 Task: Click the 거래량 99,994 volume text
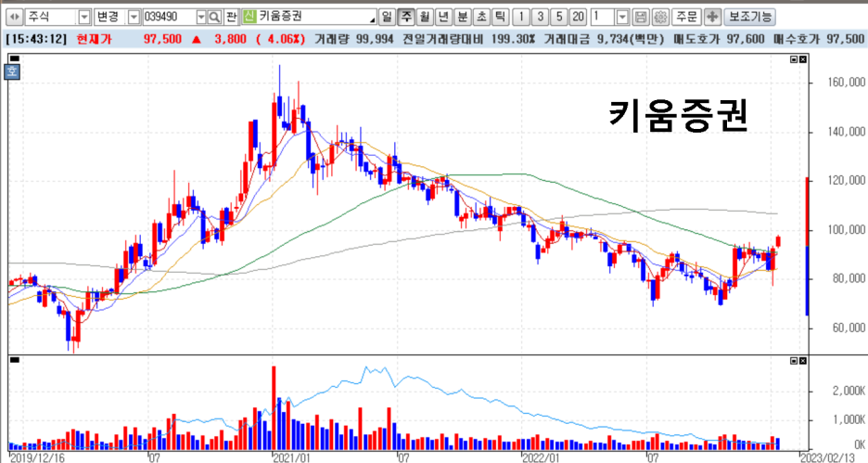353,39
